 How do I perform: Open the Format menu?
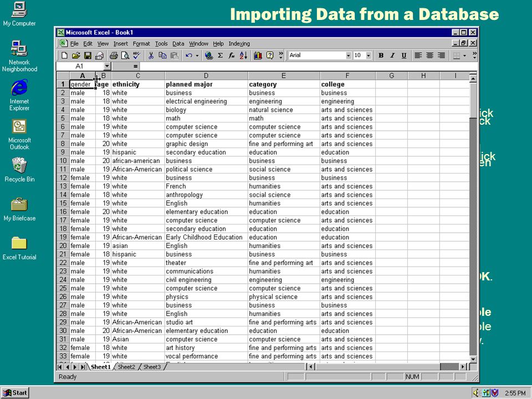pyautogui.click(x=141, y=43)
